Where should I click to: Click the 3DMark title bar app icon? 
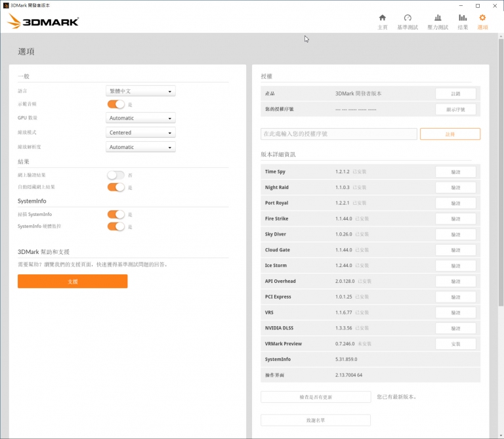(x=6, y=5)
